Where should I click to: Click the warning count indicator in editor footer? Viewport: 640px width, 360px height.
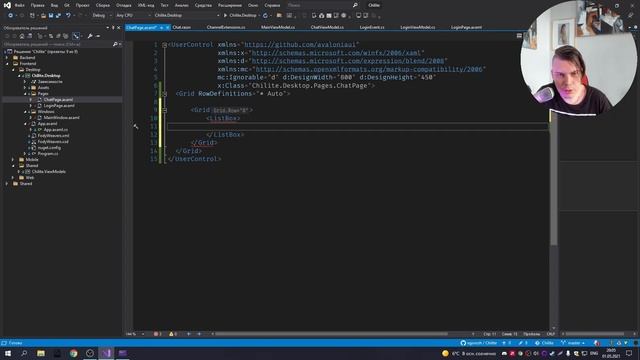click(x=173, y=334)
